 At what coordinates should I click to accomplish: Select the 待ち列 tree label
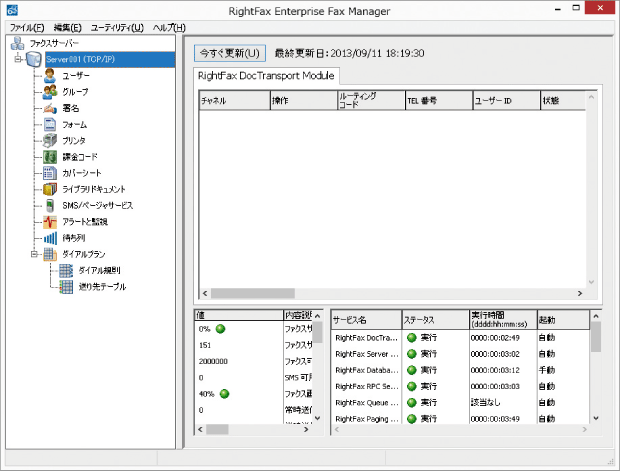tap(74, 238)
